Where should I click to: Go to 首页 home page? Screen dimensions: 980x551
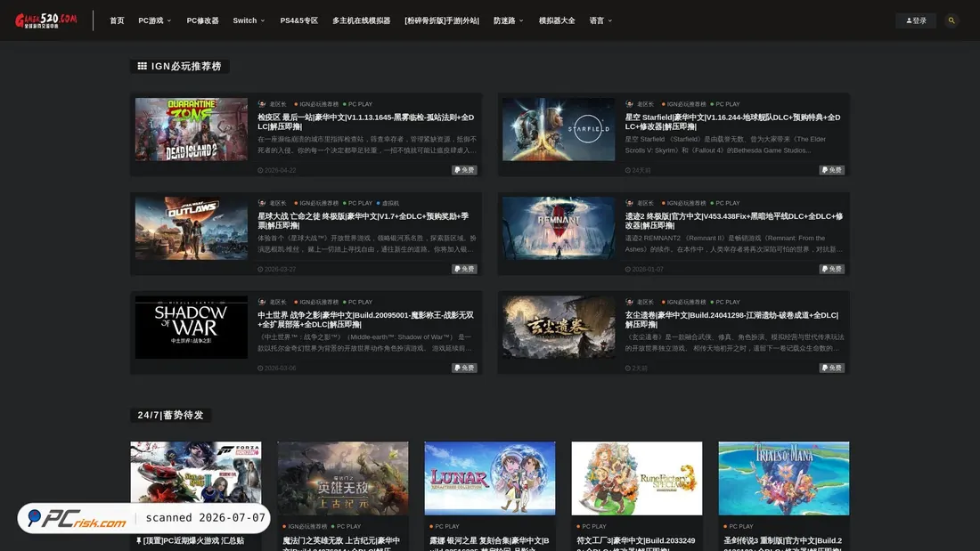coord(117,20)
